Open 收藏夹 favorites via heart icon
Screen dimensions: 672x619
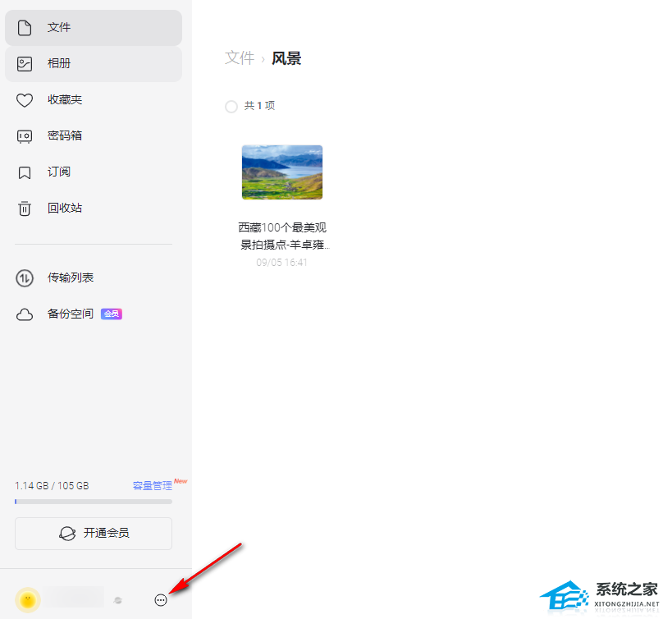tap(25, 99)
